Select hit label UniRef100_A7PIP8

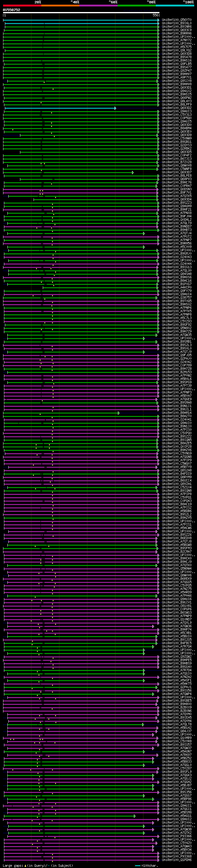click(176, 494)
